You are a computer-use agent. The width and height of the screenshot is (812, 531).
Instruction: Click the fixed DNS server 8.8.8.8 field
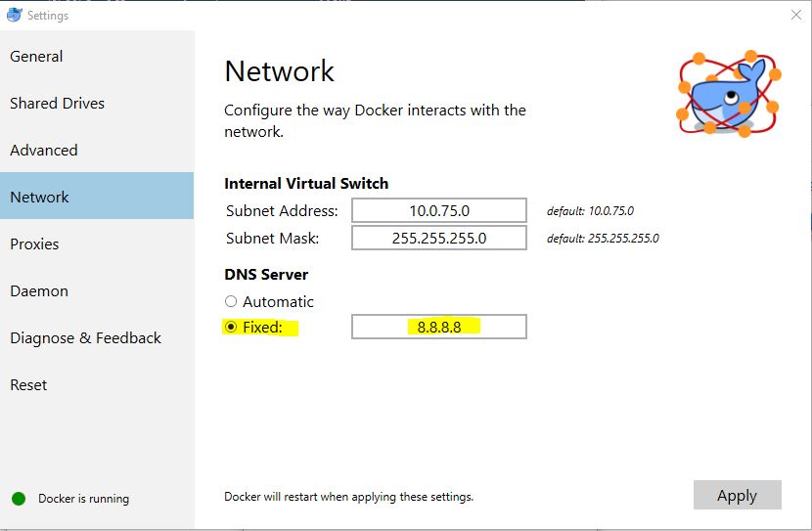click(x=439, y=327)
